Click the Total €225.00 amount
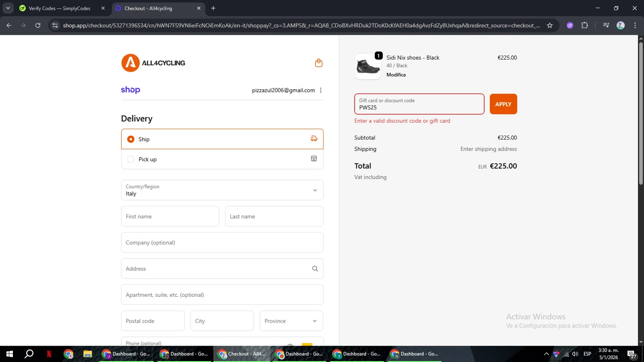 point(503,166)
